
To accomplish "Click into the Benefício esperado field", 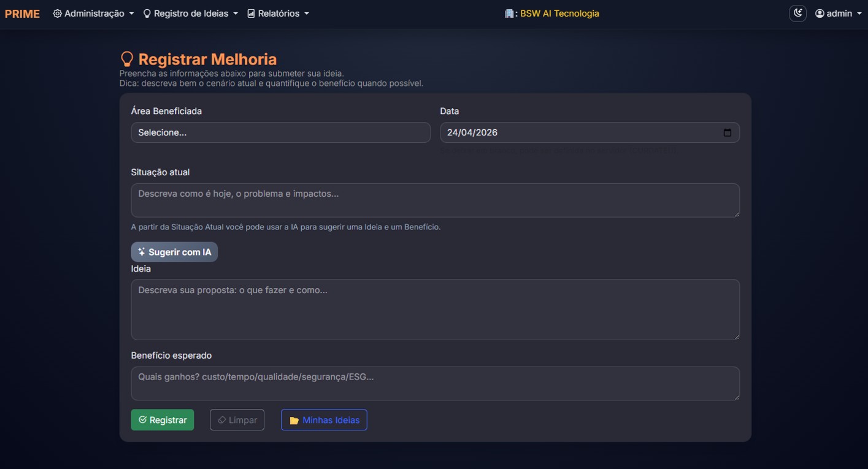I will coord(436,383).
